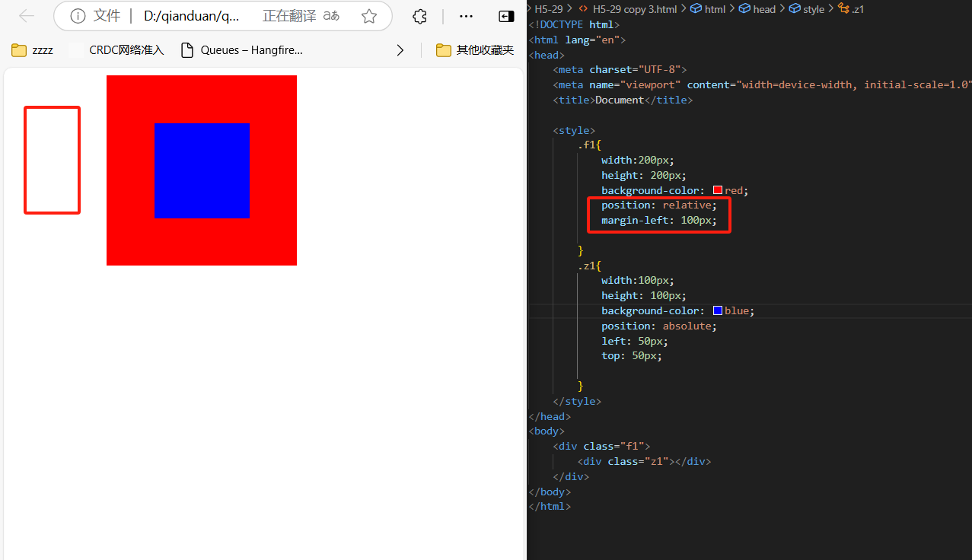The width and height of the screenshot is (972, 560).
Task: Click the red color swatch in code
Action: click(718, 190)
